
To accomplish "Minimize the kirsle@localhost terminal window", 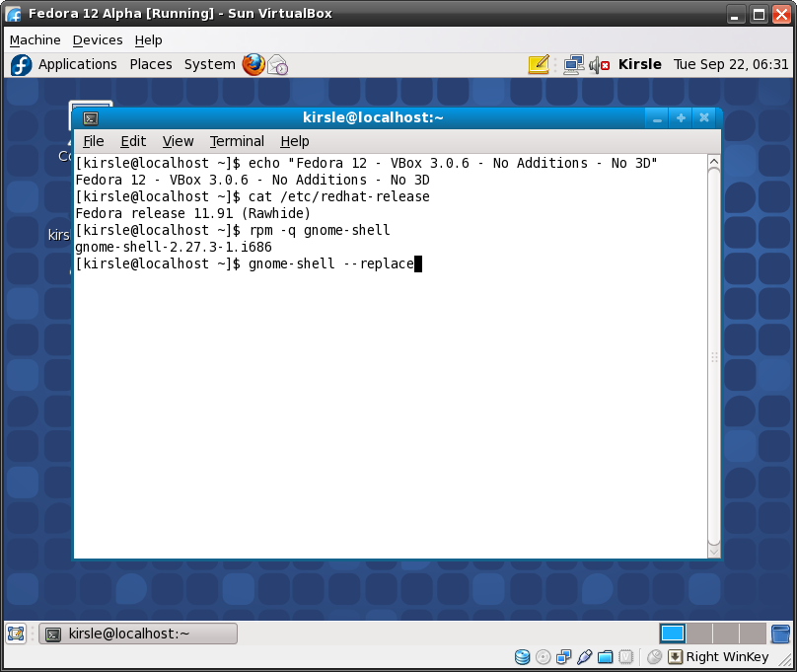I will pos(657,118).
